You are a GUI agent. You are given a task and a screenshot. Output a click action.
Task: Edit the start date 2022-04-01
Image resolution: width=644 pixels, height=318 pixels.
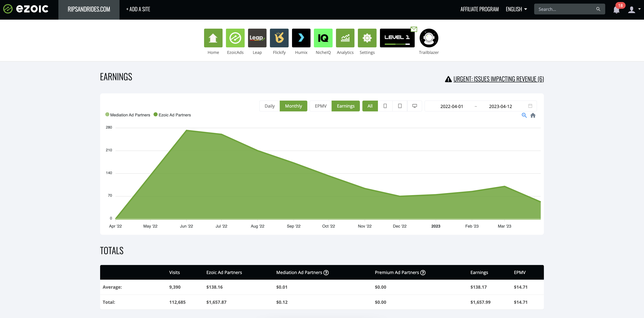pos(451,106)
